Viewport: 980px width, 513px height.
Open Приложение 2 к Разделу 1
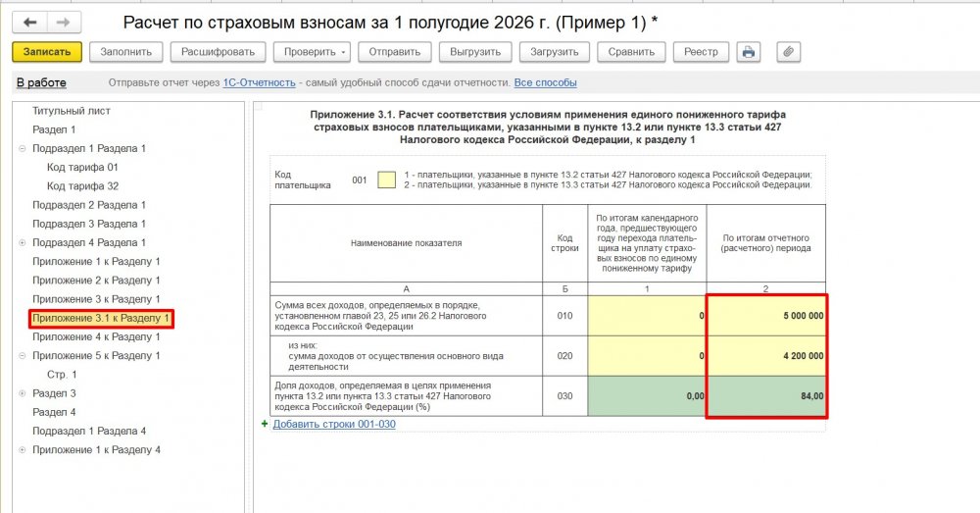(x=96, y=280)
